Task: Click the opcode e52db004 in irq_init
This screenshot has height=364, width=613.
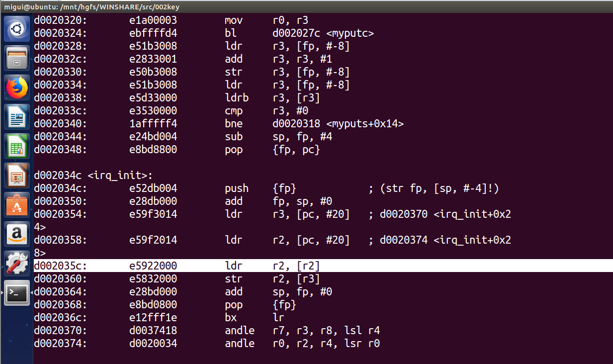Action: [153, 188]
